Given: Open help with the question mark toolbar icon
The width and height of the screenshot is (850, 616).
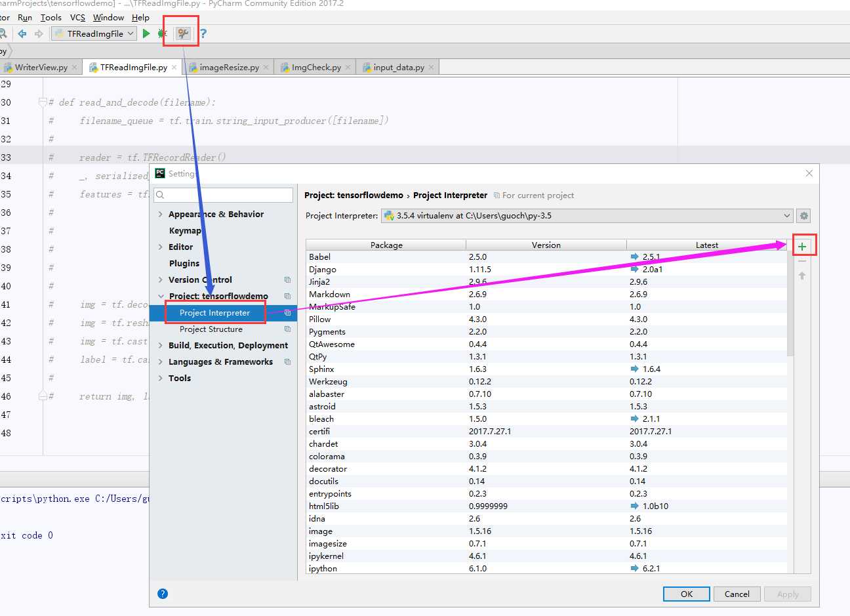Looking at the screenshot, I should pos(203,33).
